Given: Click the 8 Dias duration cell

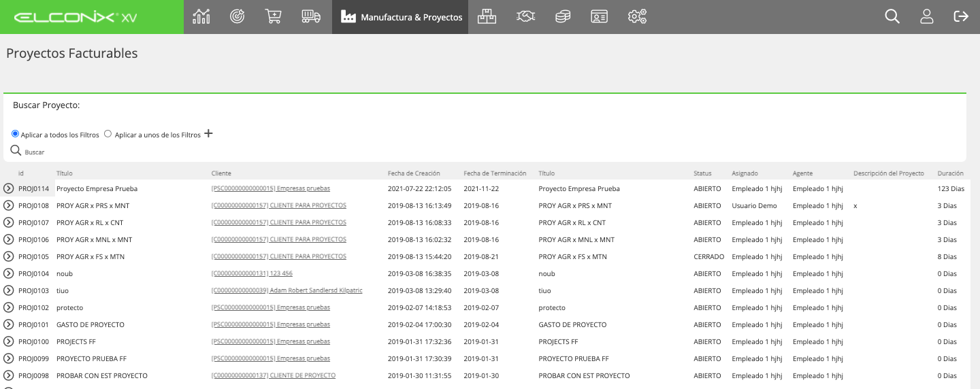Looking at the screenshot, I should (947, 256).
